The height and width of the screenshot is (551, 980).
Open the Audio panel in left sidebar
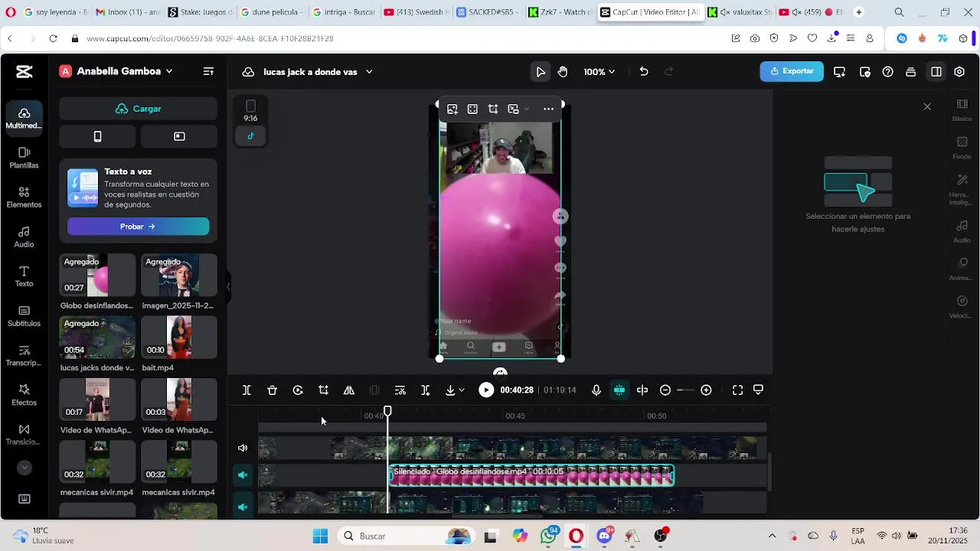pos(24,237)
